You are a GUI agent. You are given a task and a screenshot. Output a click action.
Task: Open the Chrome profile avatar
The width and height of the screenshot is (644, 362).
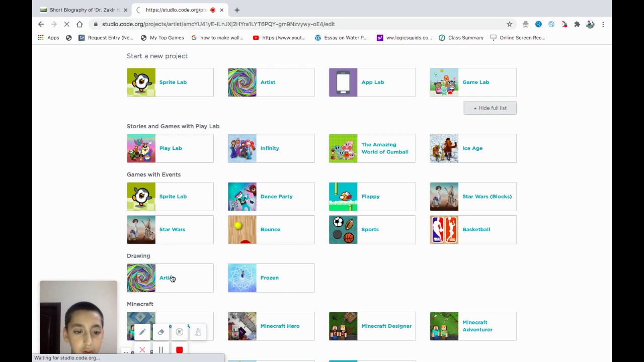tap(590, 24)
